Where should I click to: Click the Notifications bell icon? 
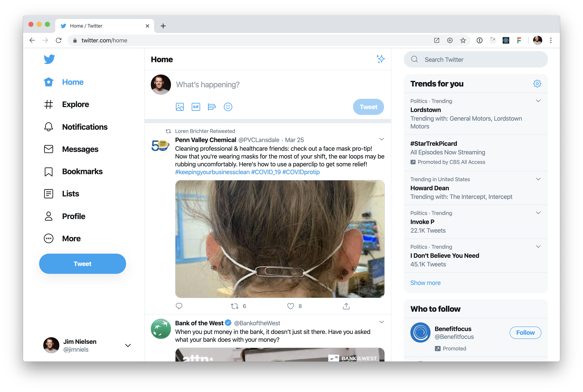[x=49, y=126]
